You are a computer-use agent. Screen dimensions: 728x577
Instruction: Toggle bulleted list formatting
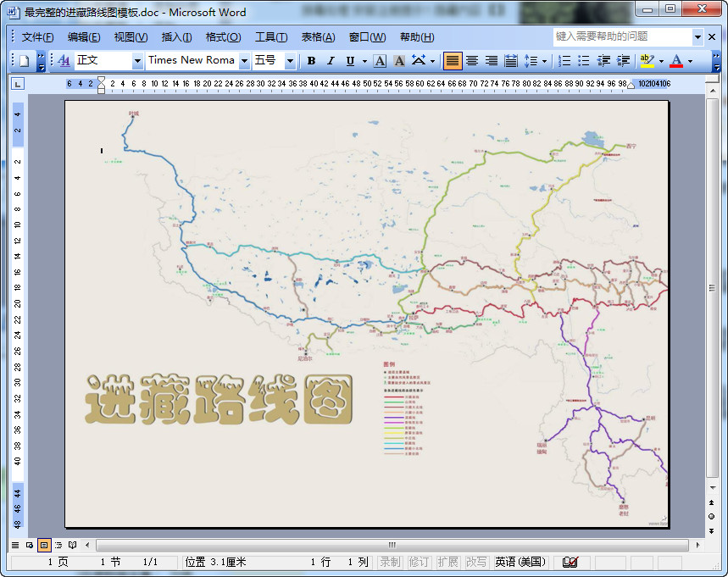pyautogui.click(x=584, y=61)
